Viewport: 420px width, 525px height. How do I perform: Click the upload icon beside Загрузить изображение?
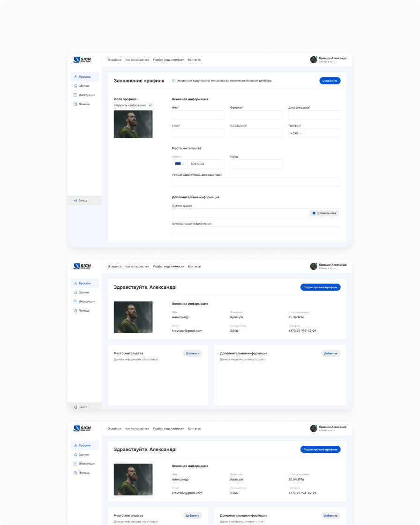(x=151, y=105)
